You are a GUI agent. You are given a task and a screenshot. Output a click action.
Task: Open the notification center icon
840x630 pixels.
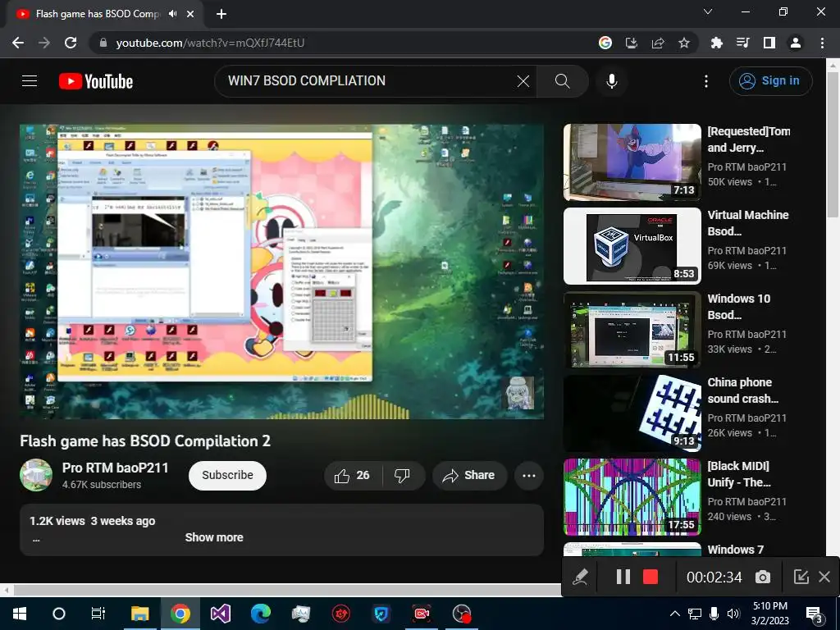[x=815, y=614]
